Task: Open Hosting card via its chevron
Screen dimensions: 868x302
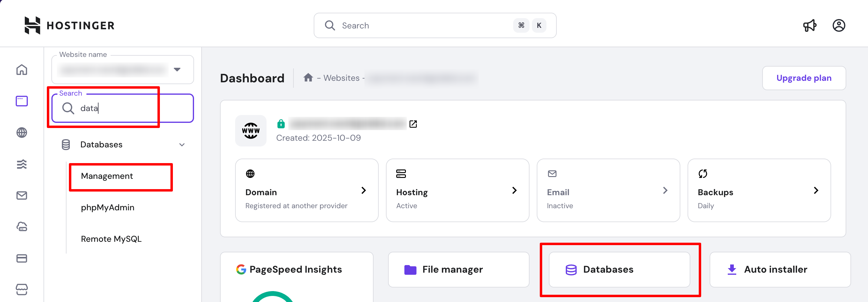Action: (x=514, y=190)
